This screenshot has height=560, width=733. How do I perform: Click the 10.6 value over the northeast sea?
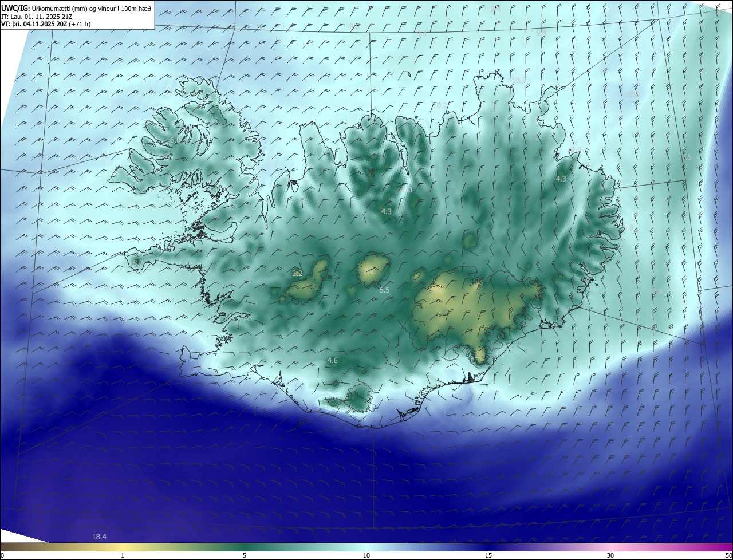[x=632, y=94]
